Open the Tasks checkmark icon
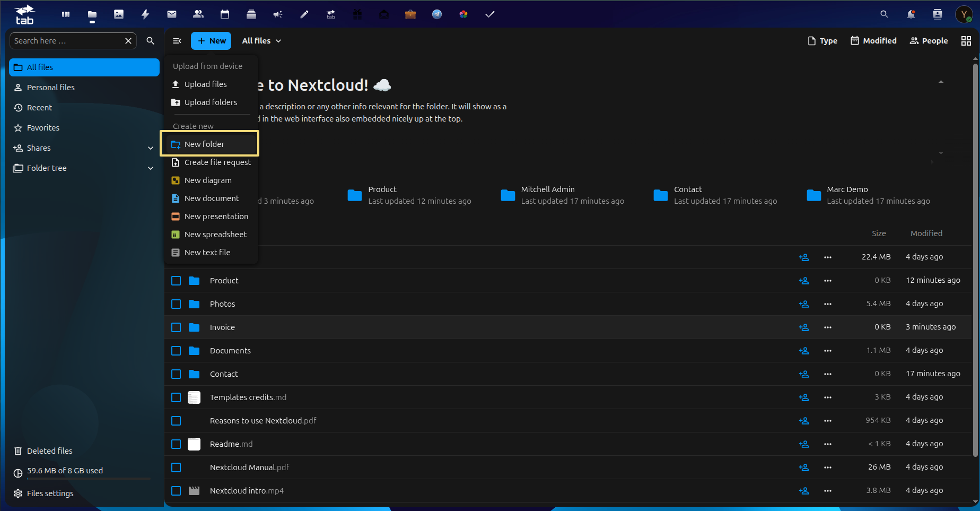Image resolution: width=980 pixels, height=511 pixels. coord(490,14)
